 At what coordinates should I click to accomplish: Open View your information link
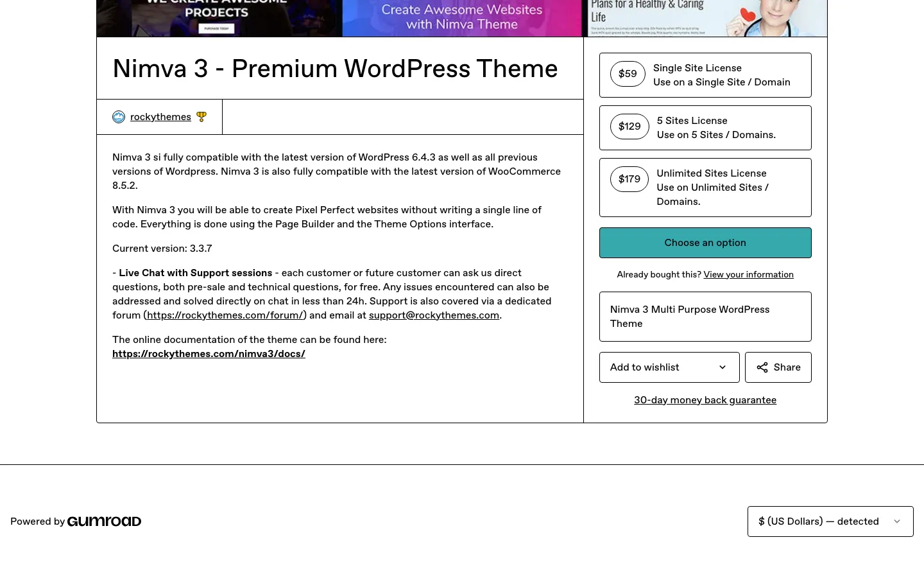click(x=748, y=274)
